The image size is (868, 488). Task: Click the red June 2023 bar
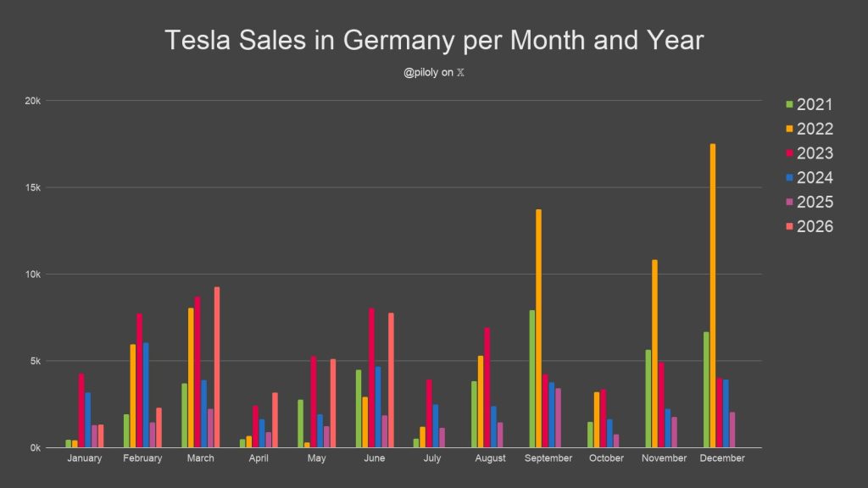tap(371, 378)
